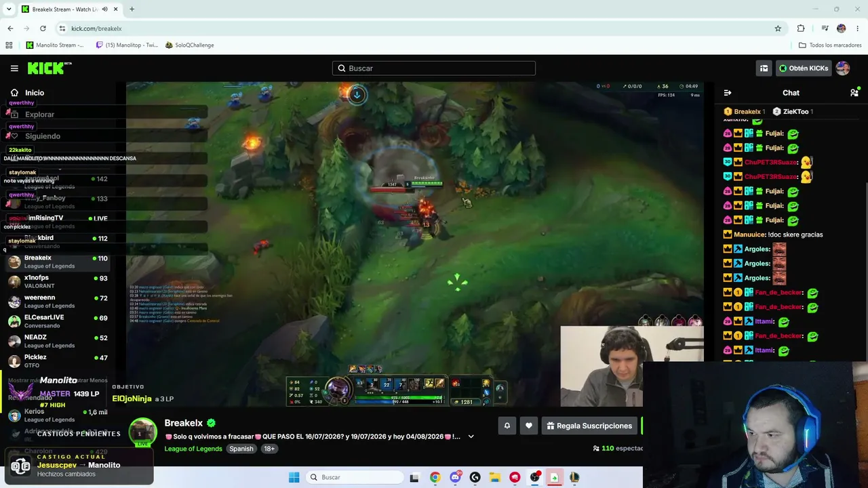Click the Breakelx streamer avatar
Image resolution: width=868 pixels, height=488 pixels.
pyautogui.click(x=142, y=431)
